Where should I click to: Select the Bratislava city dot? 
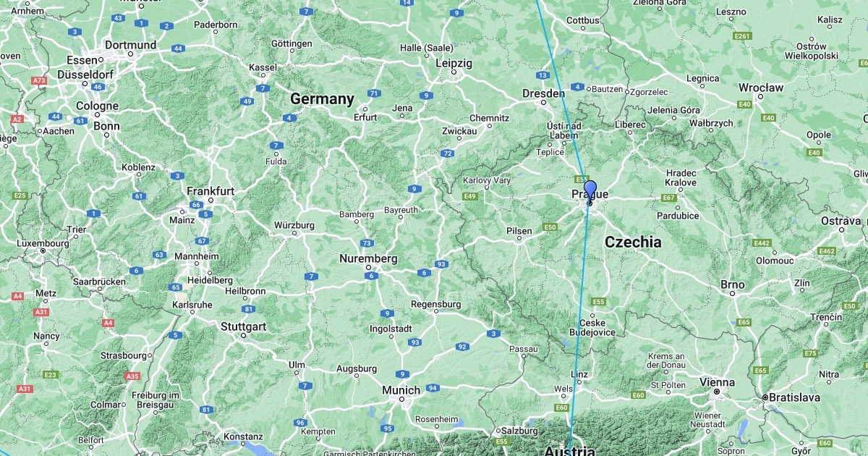(x=765, y=397)
